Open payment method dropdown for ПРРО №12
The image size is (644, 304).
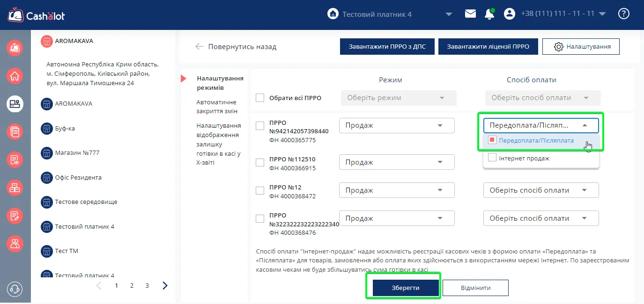tap(541, 190)
